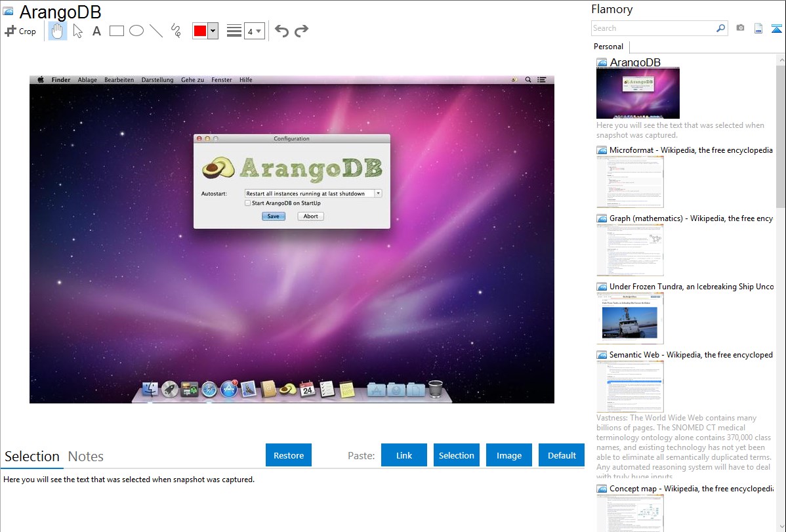This screenshot has width=786, height=532.
Task: Click the Paste Default button
Action: 562,455
